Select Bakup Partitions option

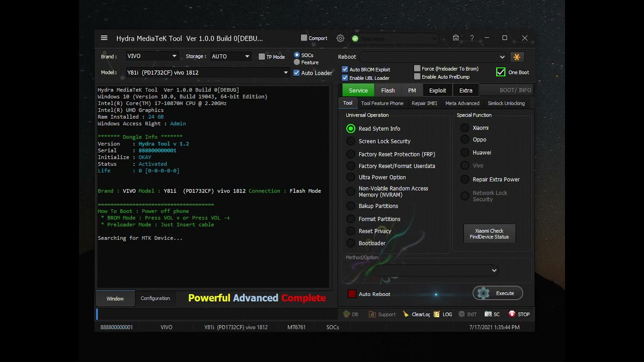(351, 206)
